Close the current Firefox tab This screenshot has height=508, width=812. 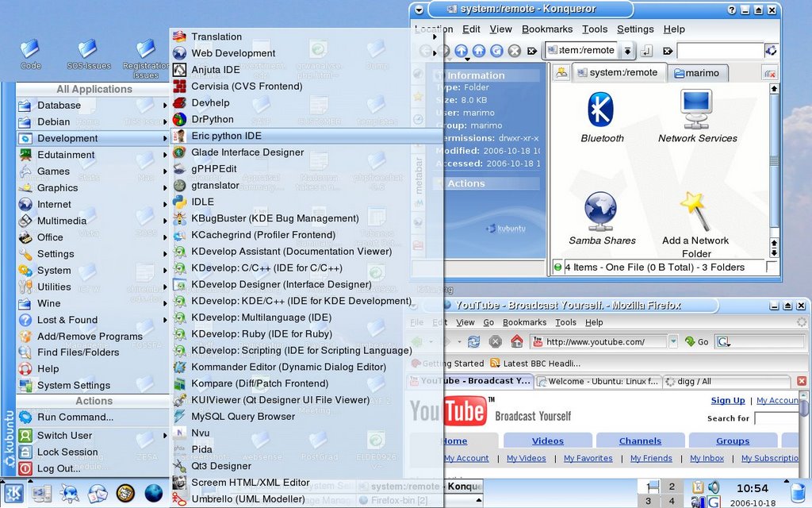(801, 382)
